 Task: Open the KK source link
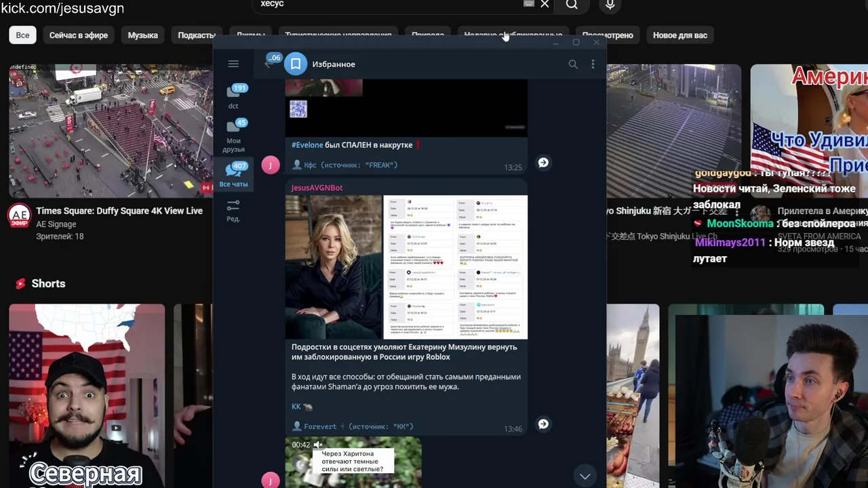coord(296,407)
